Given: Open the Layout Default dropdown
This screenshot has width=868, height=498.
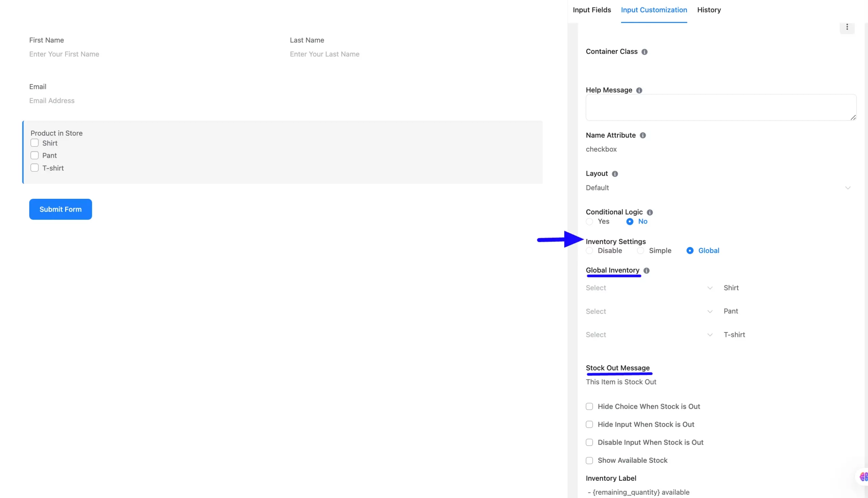Looking at the screenshot, I should coord(718,188).
